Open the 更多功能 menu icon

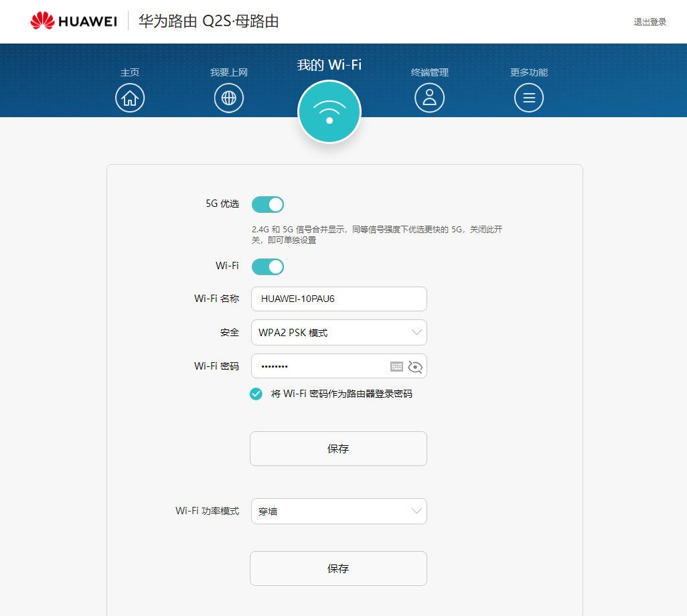coord(529,98)
